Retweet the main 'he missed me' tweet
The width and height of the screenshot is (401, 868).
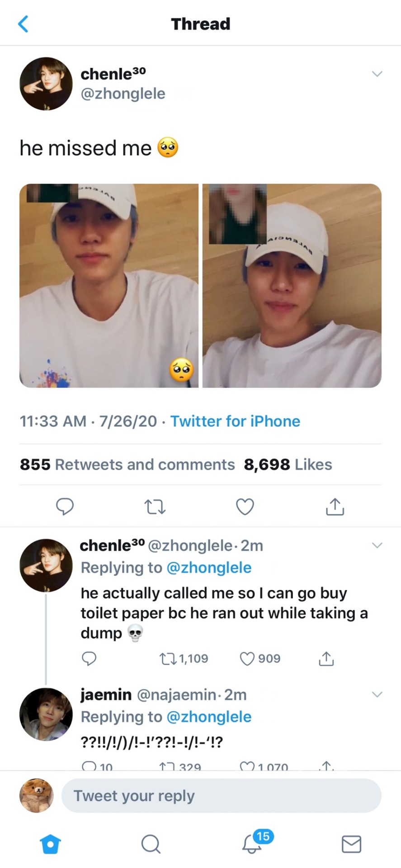coord(155,507)
